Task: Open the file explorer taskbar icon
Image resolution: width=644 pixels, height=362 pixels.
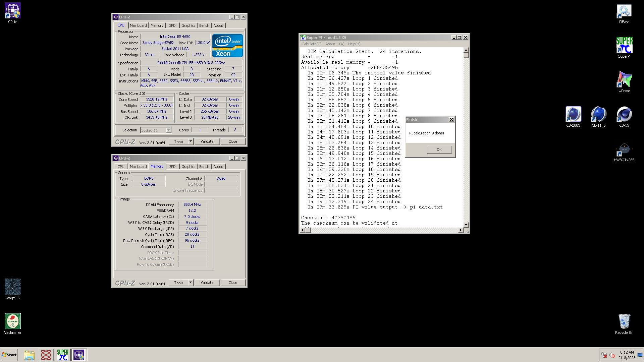Action: 29,355
